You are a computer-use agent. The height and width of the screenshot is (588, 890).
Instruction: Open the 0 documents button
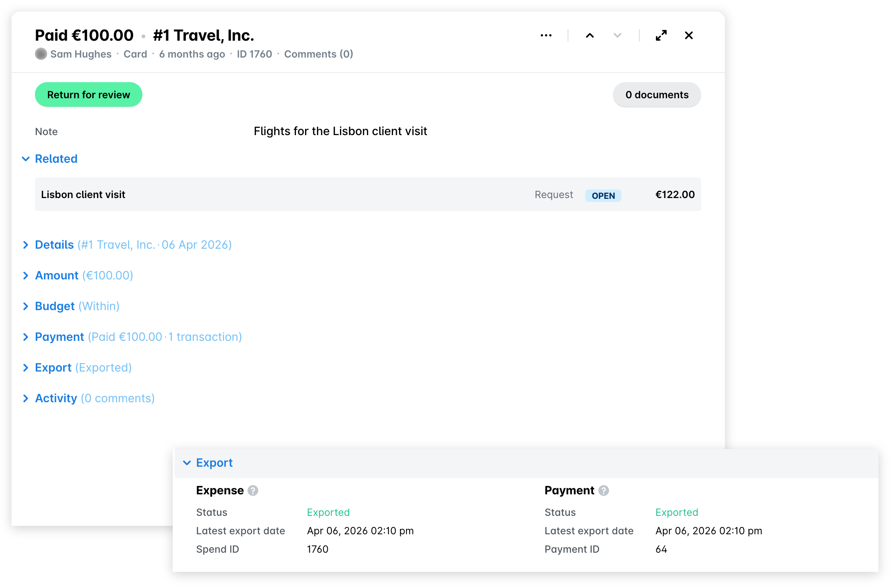pos(657,95)
